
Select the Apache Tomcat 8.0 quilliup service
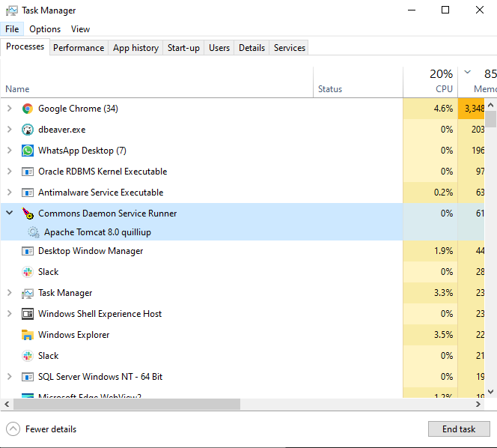click(97, 232)
